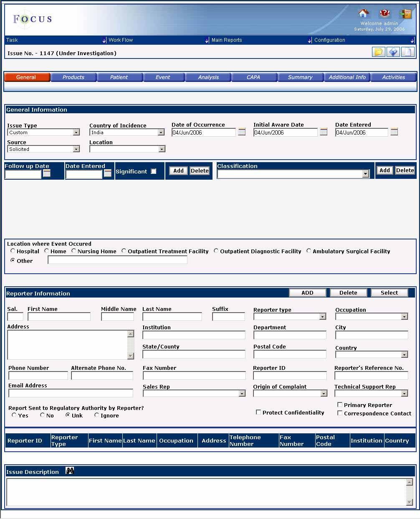Image resolution: width=420 pixels, height=519 pixels.
Task: Click the blank document page icon
Action: coord(407,52)
